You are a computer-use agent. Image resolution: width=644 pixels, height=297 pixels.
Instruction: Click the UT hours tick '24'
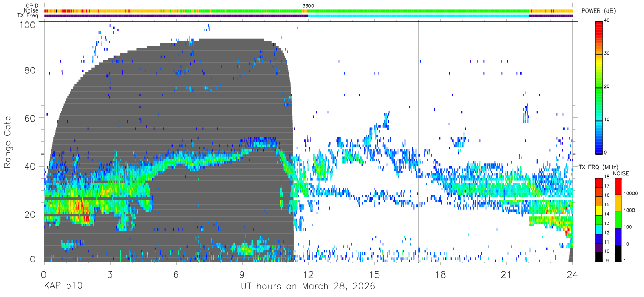(x=573, y=274)
